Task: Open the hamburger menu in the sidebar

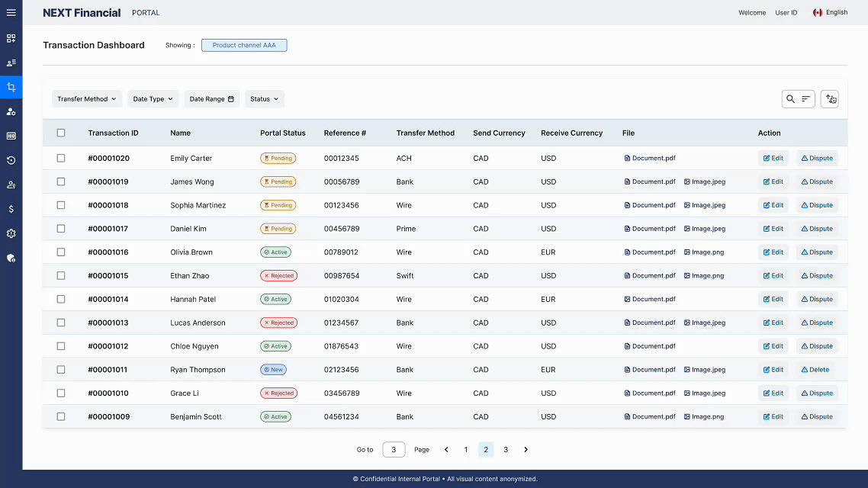Action: 11,12
